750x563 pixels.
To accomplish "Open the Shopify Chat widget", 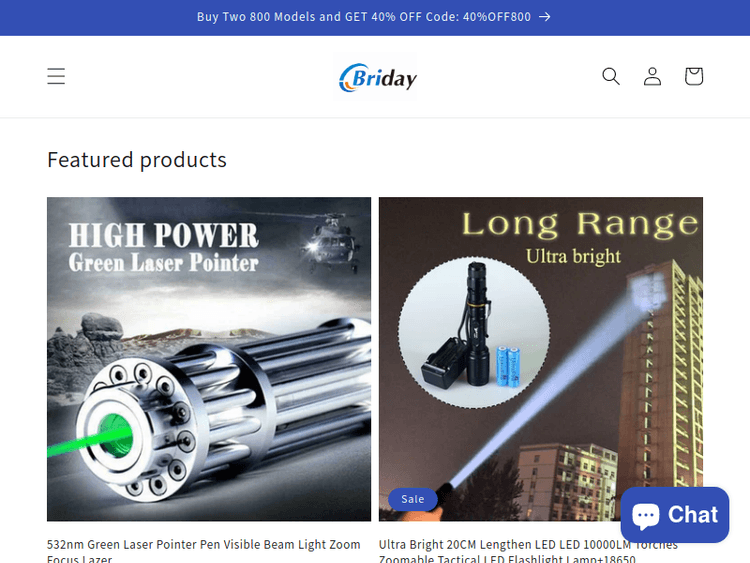I will coord(674,515).
